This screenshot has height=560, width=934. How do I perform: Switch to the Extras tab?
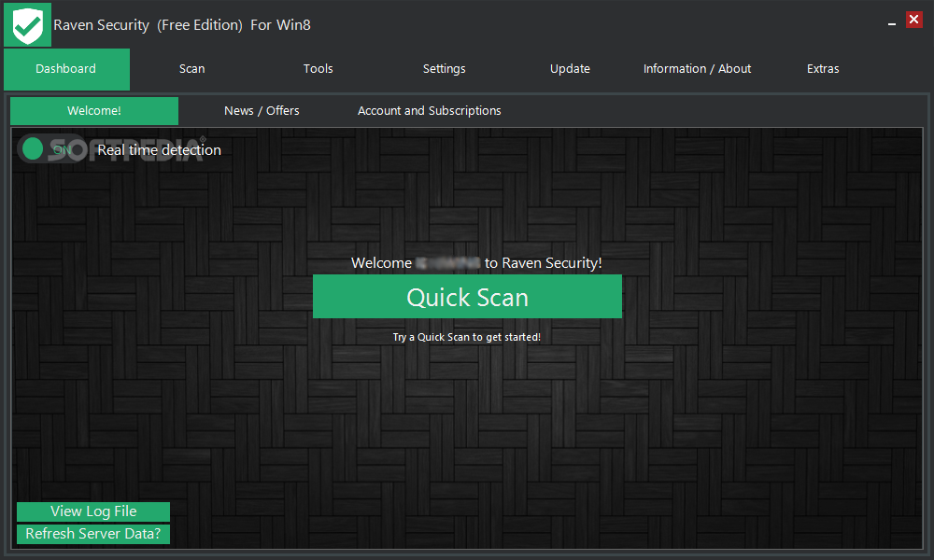click(823, 69)
